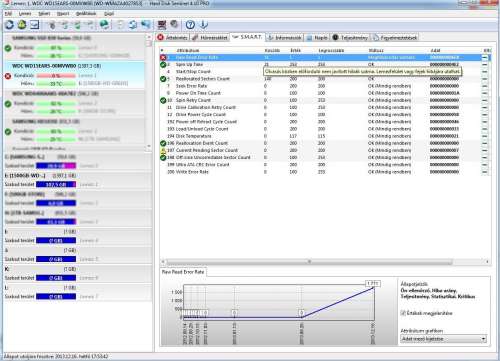
Task: Click red X icon on Raw Read Error Rate row
Action: tap(163, 57)
